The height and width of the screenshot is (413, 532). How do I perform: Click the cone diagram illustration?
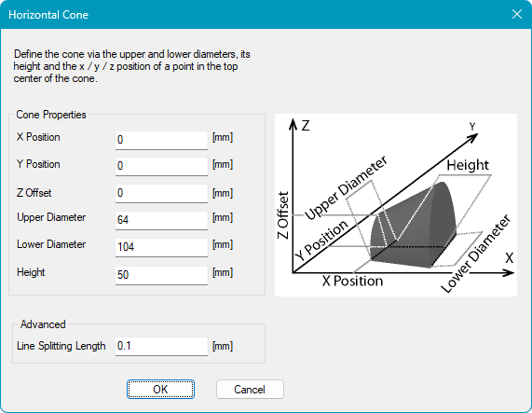click(x=396, y=205)
